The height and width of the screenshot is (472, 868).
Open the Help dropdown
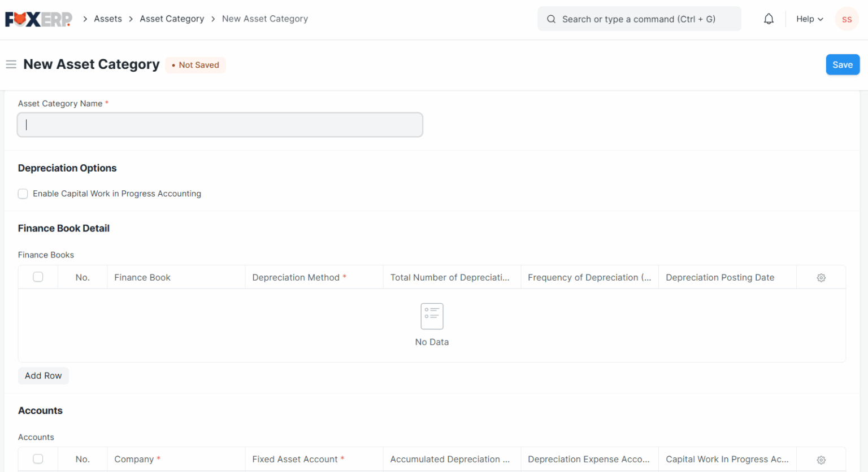coord(809,19)
